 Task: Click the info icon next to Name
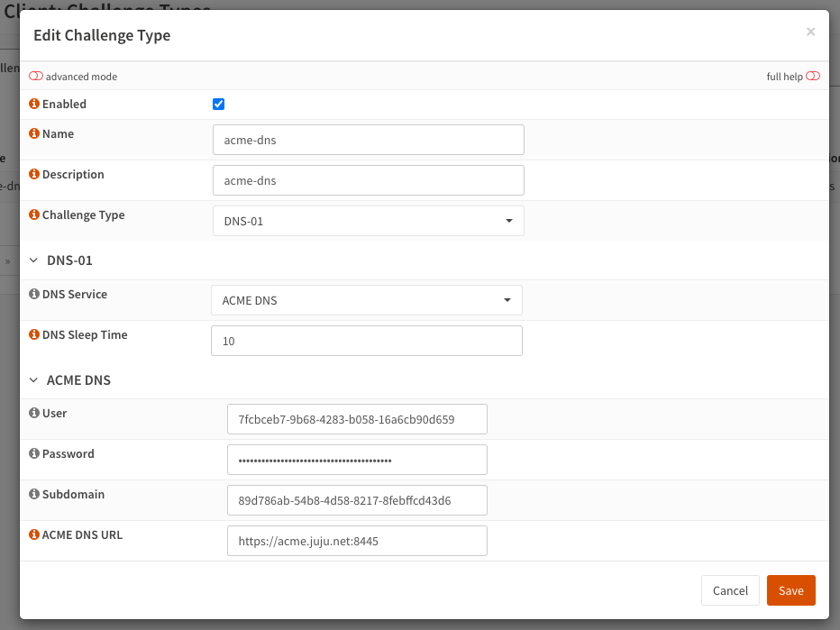tap(34, 133)
